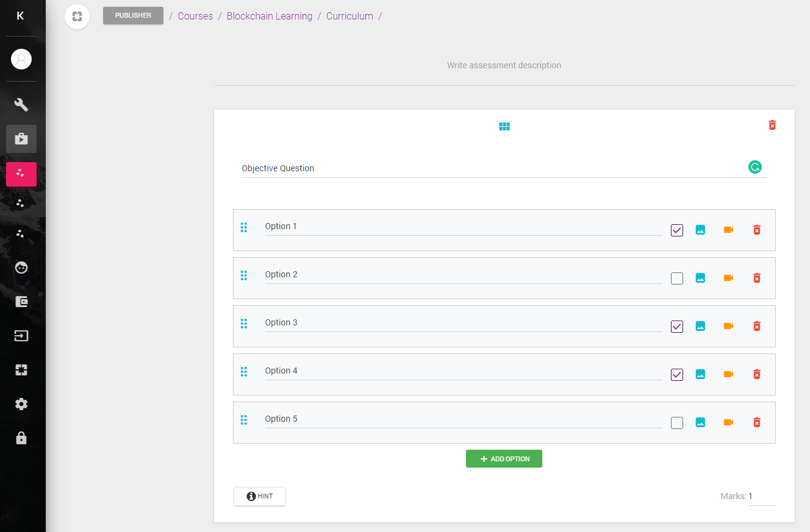Uncheck the Option 3 correct-answer checkbox

coord(677,327)
